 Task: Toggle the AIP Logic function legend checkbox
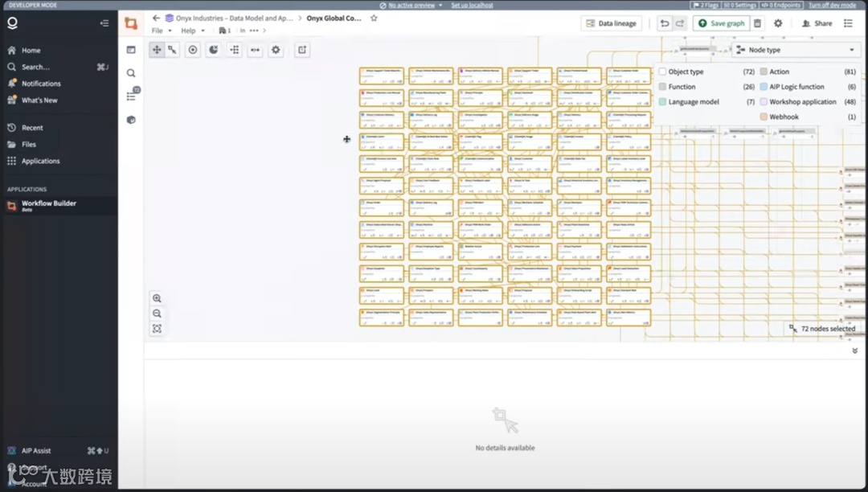764,87
